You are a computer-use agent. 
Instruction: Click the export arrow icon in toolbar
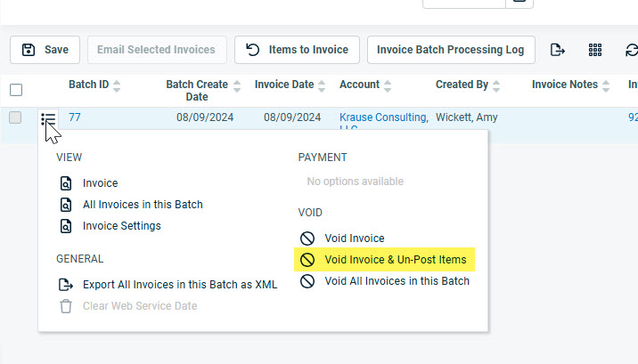558,50
